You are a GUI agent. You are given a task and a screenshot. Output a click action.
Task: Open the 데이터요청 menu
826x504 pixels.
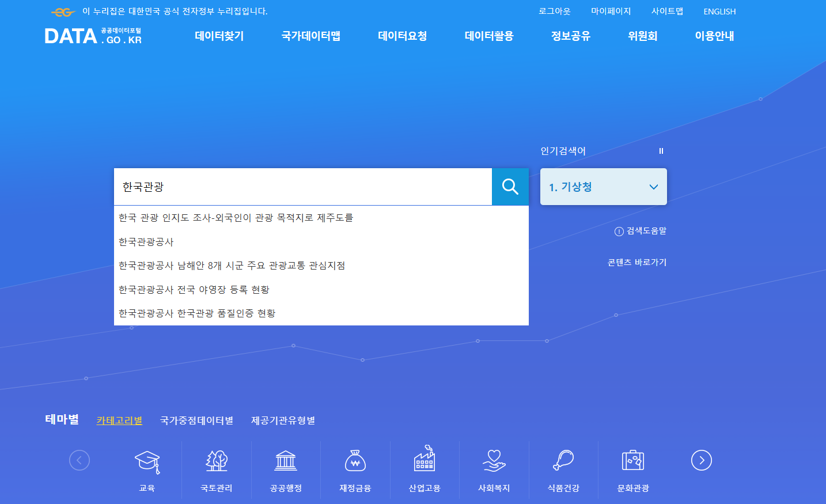403,36
